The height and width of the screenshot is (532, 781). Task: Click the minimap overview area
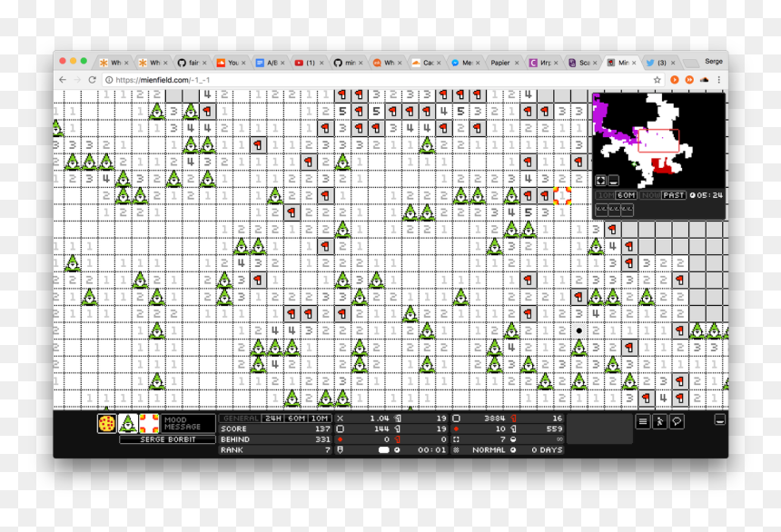tap(658, 141)
